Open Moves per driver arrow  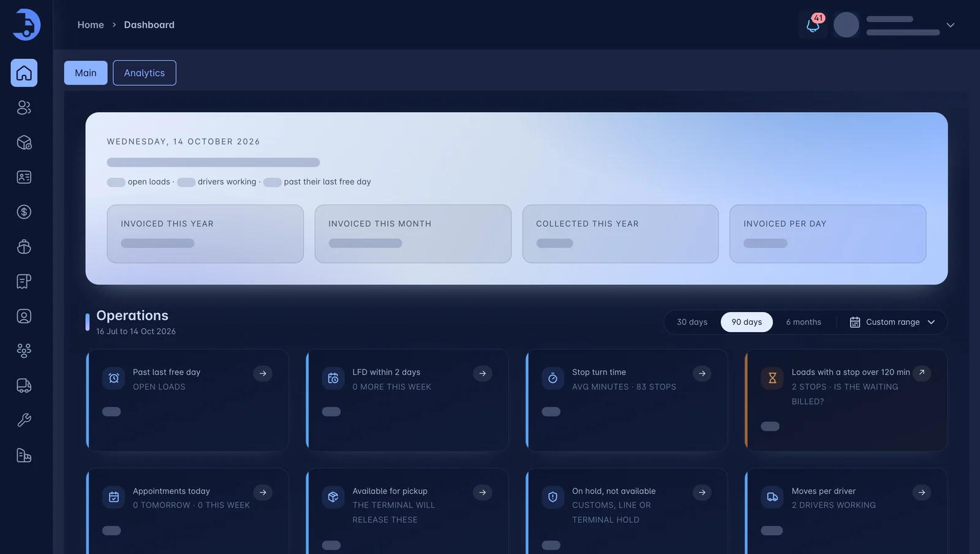pos(922,492)
